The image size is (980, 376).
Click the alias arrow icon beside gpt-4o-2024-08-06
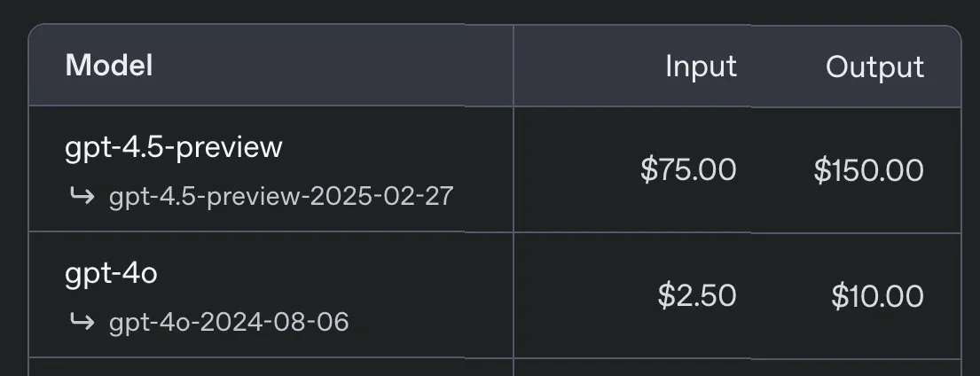82,321
